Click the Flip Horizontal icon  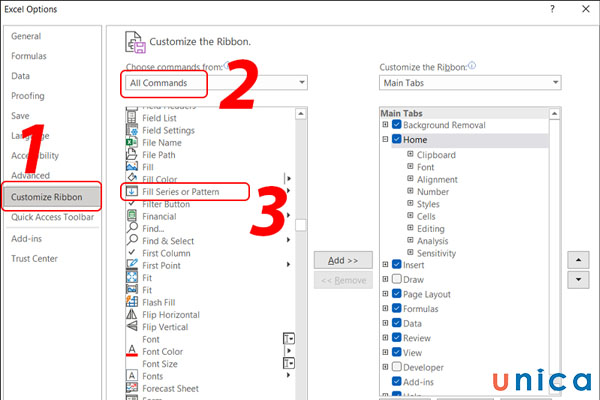(x=132, y=314)
